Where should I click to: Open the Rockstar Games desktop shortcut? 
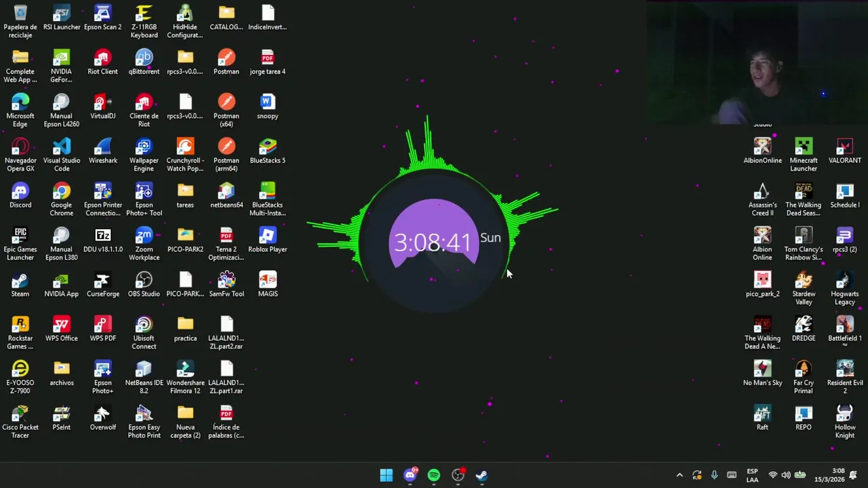point(20,333)
